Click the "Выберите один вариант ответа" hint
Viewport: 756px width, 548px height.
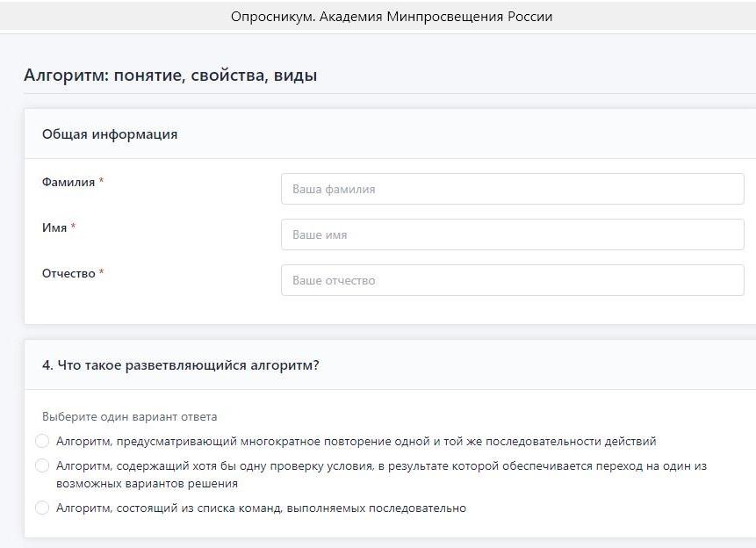129,416
